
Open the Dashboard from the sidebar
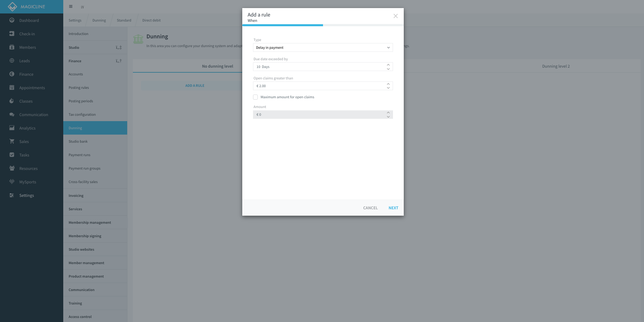coord(29,20)
